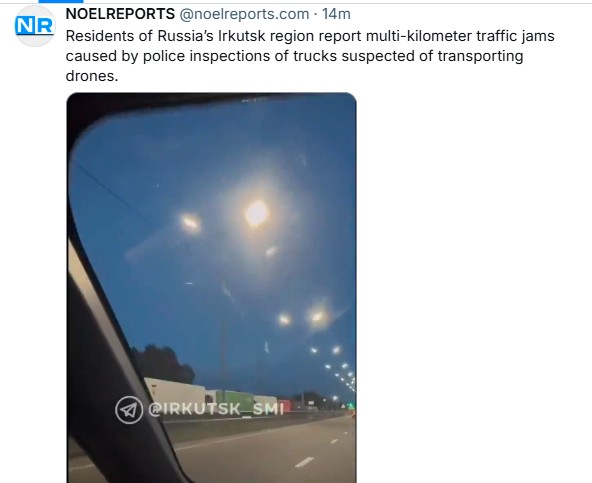Open the post via the 14m timestamp
This screenshot has height=483, width=592.
click(x=336, y=14)
